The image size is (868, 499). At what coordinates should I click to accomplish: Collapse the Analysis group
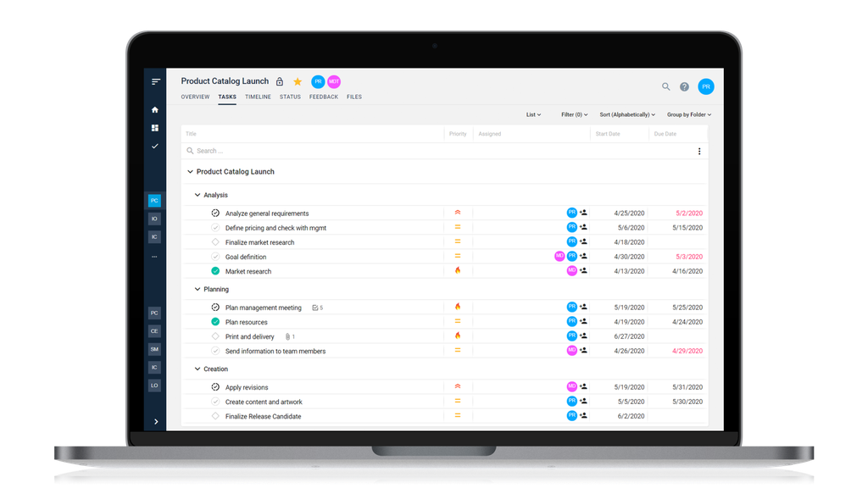pos(197,195)
